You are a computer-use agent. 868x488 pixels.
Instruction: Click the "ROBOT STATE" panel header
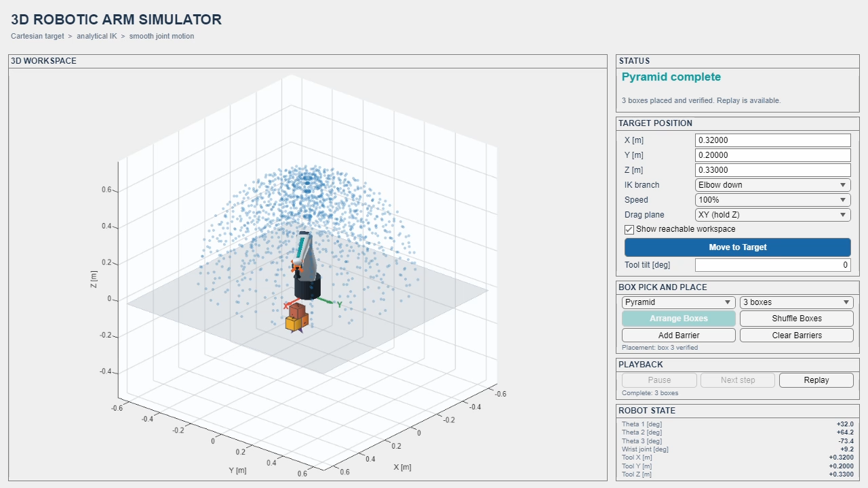point(647,411)
